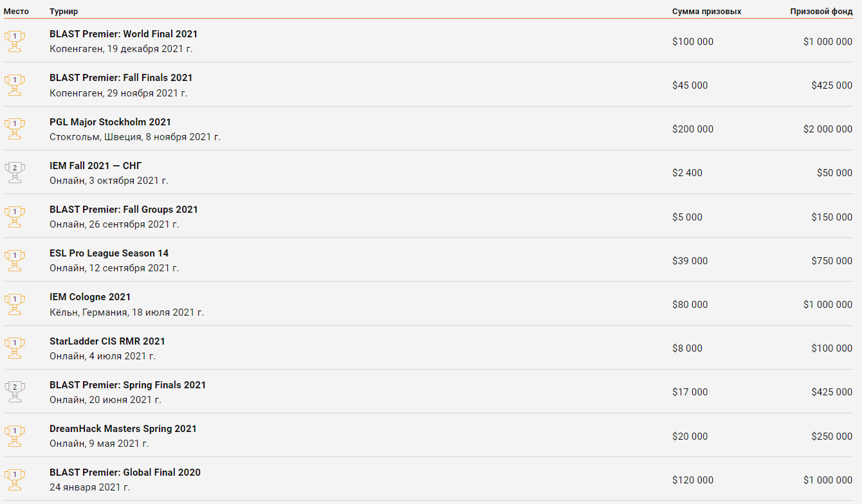Open the IEM Fall 2021 — СНГ entry
Viewport: 862px width, 504px height.
[x=96, y=166]
